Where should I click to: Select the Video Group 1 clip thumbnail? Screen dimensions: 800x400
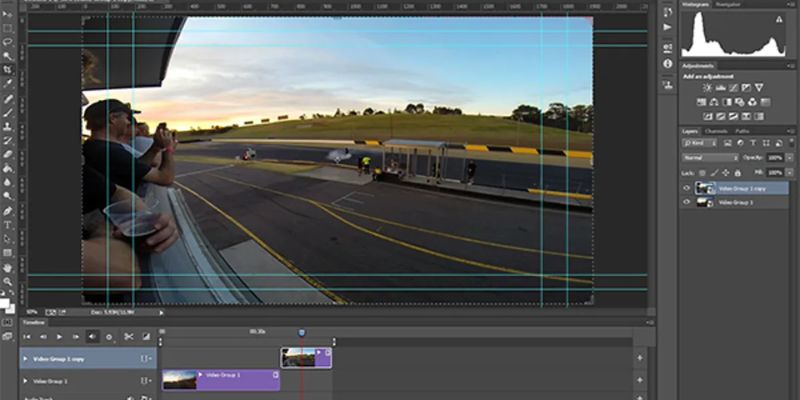(x=180, y=379)
